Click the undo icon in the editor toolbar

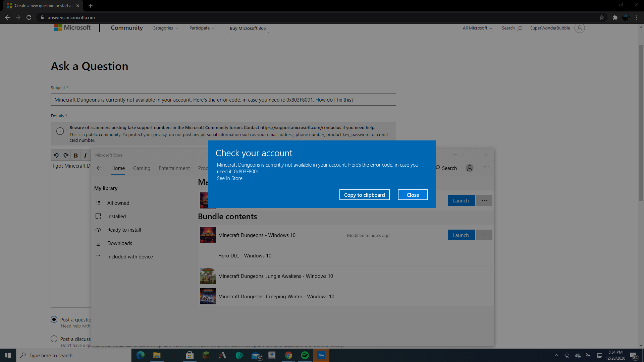tap(56, 155)
